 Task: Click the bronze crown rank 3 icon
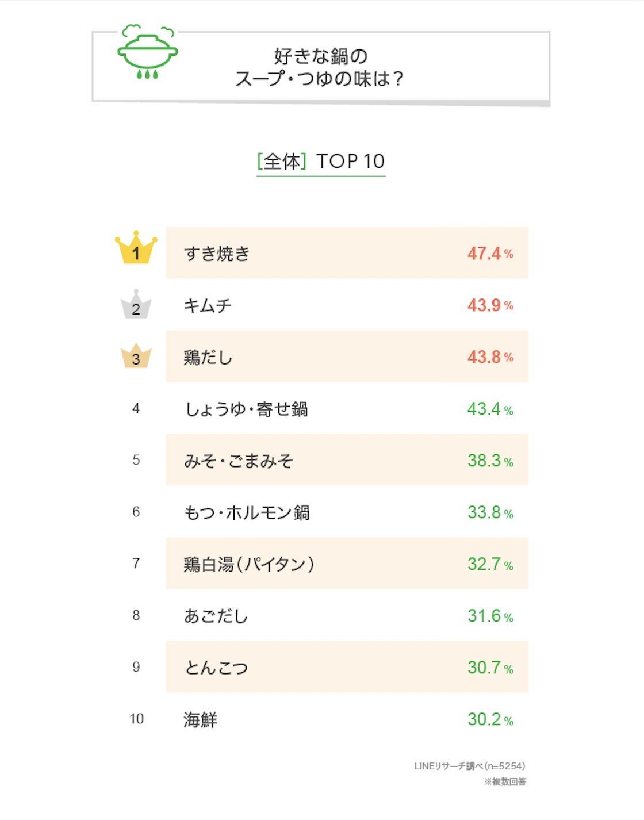[136, 356]
